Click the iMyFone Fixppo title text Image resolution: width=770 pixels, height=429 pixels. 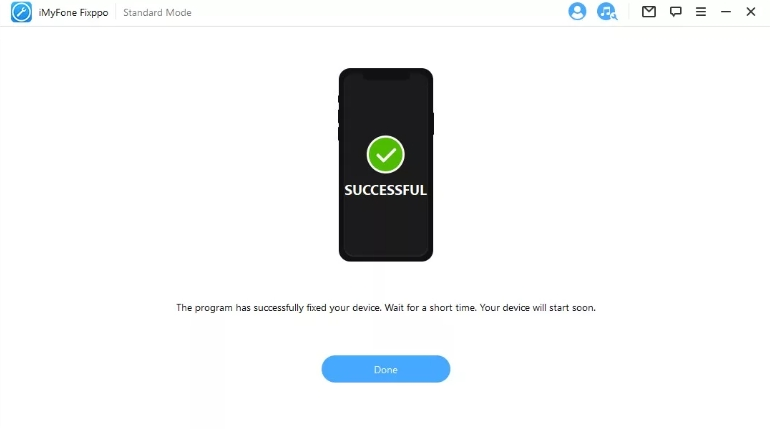coord(73,12)
